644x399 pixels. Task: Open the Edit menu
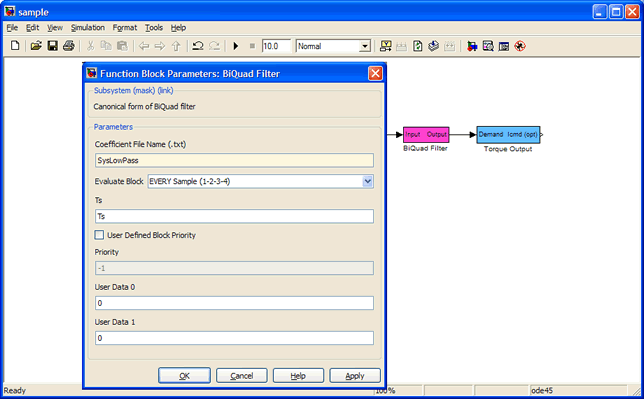(x=32, y=28)
